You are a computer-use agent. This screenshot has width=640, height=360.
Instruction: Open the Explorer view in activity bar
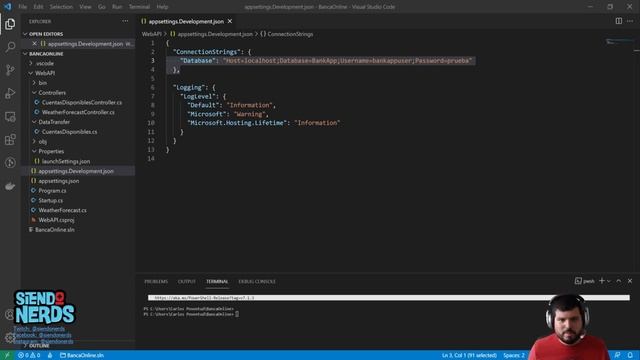pyautogui.click(x=10, y=24)
